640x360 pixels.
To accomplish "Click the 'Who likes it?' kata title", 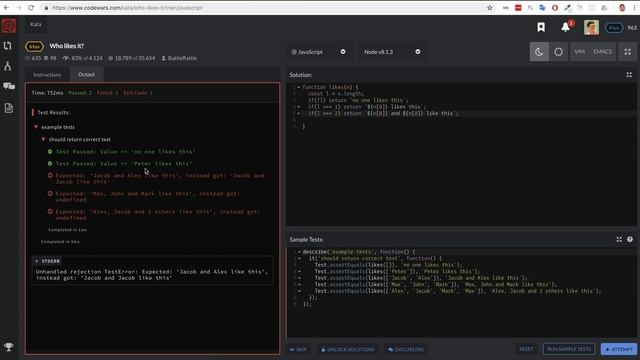I will click(x=67, y=46).
